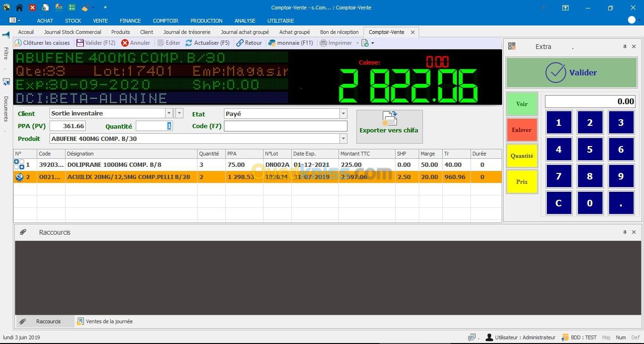Open the Etat dropdown showing Payé
The height and width of the screenshot is (344, 644).
[343, 114]
